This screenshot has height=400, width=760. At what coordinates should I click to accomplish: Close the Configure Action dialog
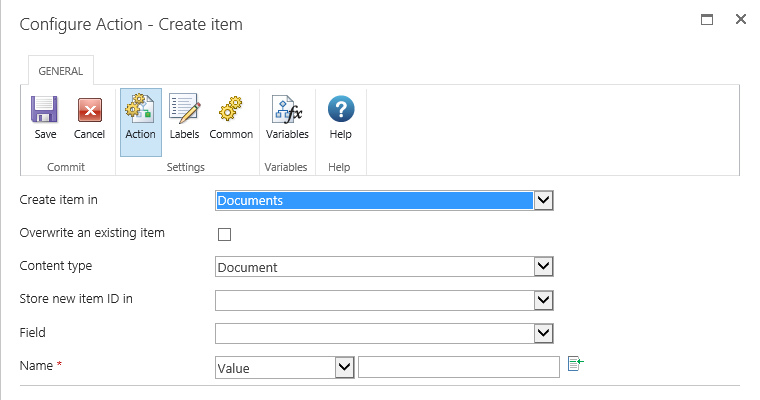click(x=740, y=19)
